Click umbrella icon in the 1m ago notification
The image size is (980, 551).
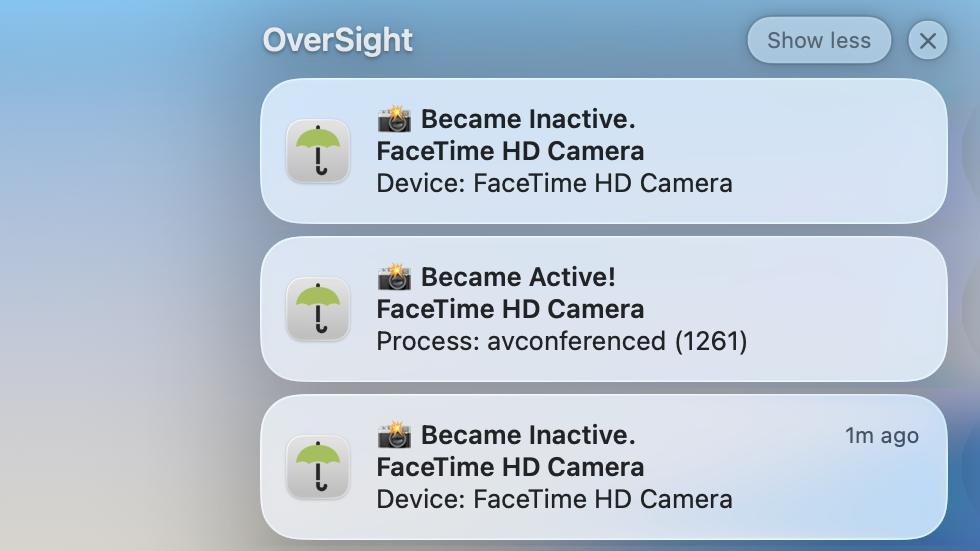318,467
